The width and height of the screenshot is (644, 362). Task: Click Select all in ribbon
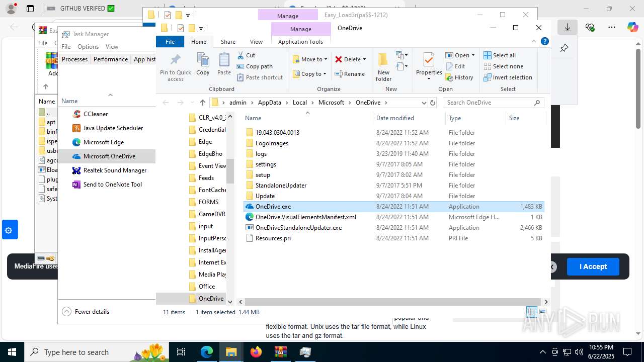500,55
